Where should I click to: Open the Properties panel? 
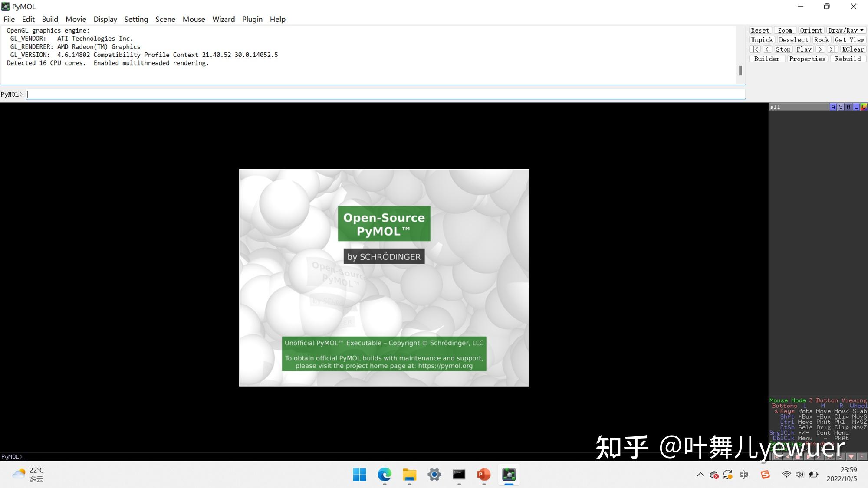807,59
